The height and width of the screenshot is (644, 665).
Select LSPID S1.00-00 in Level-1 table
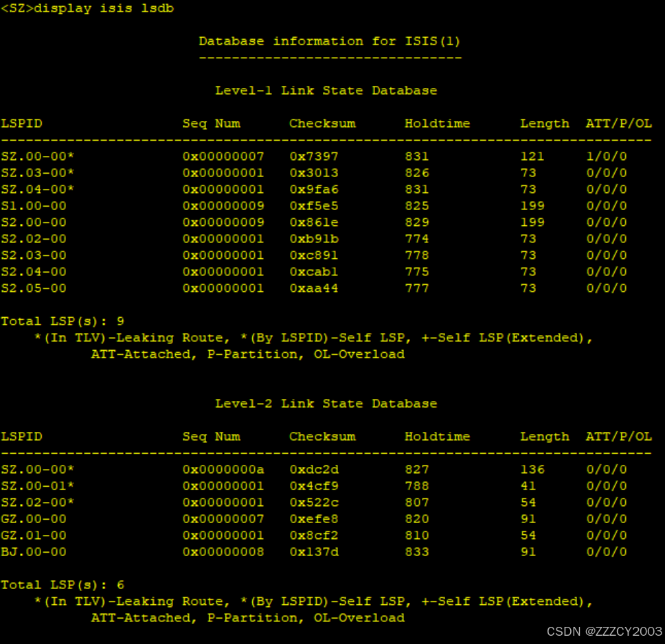[34, 206]
